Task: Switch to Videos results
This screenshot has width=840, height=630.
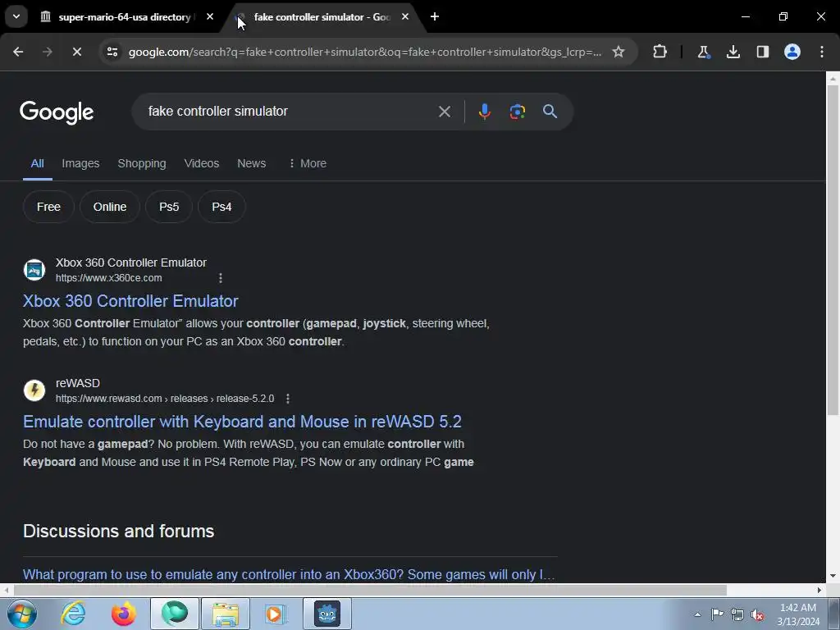Action: point(202,163)
